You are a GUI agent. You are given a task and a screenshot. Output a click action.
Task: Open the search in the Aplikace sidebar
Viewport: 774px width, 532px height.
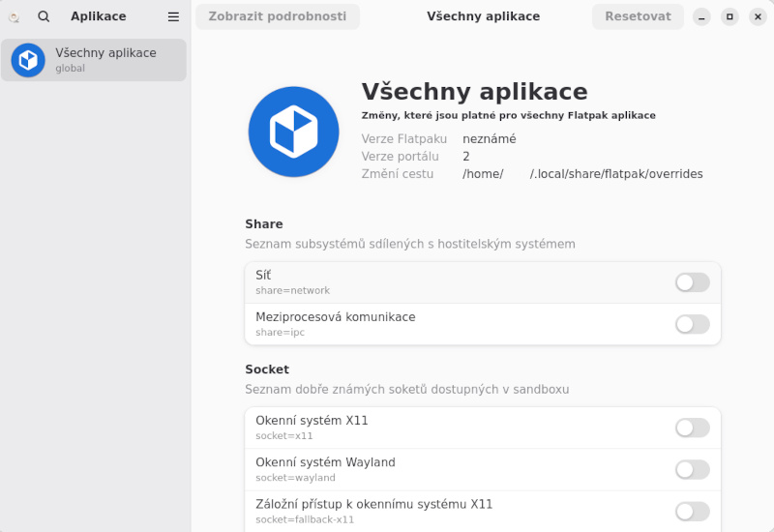pos(44,16)
